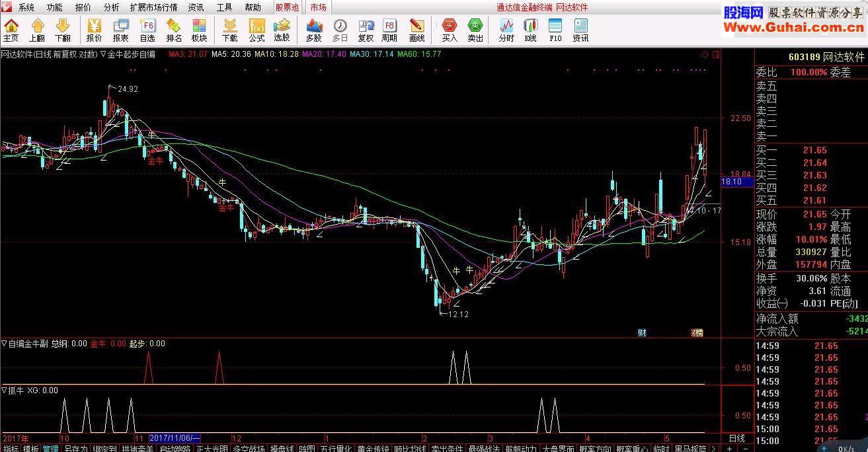This screenshot has width=868, height=452.
Task: Click the 净流入额 row
Action: (x=811, y=319)
